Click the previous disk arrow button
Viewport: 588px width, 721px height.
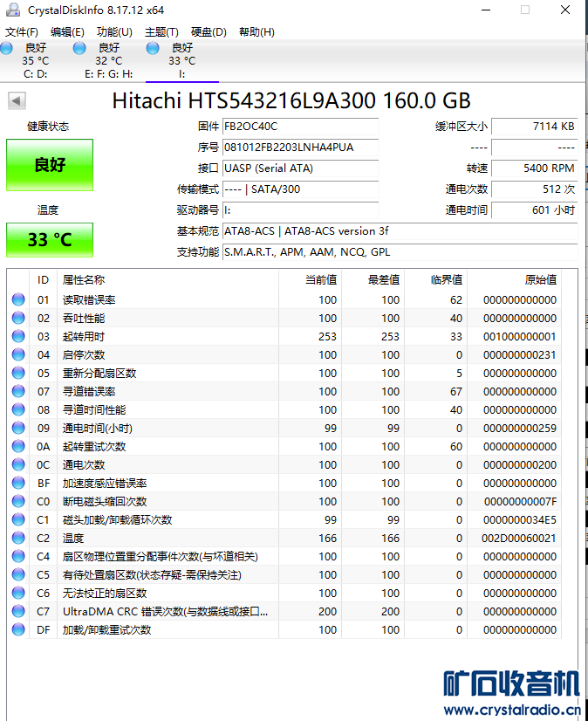(17, 100)
